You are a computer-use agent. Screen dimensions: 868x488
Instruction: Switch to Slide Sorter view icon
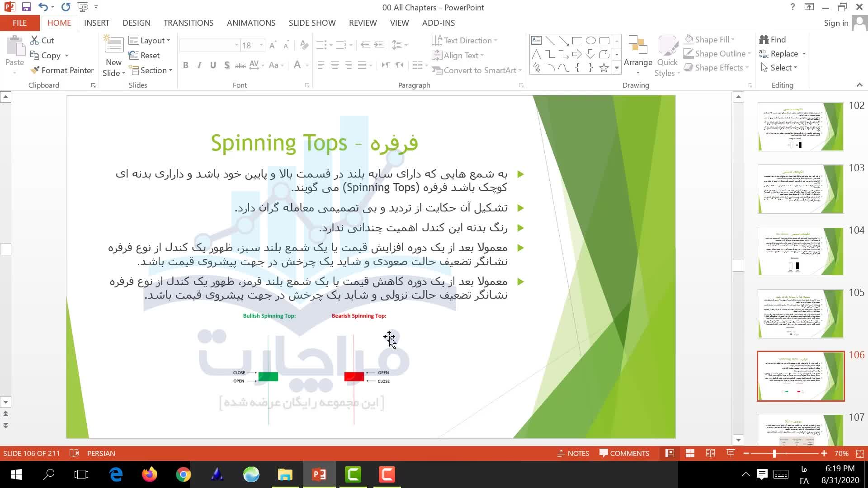coord(690,453)
